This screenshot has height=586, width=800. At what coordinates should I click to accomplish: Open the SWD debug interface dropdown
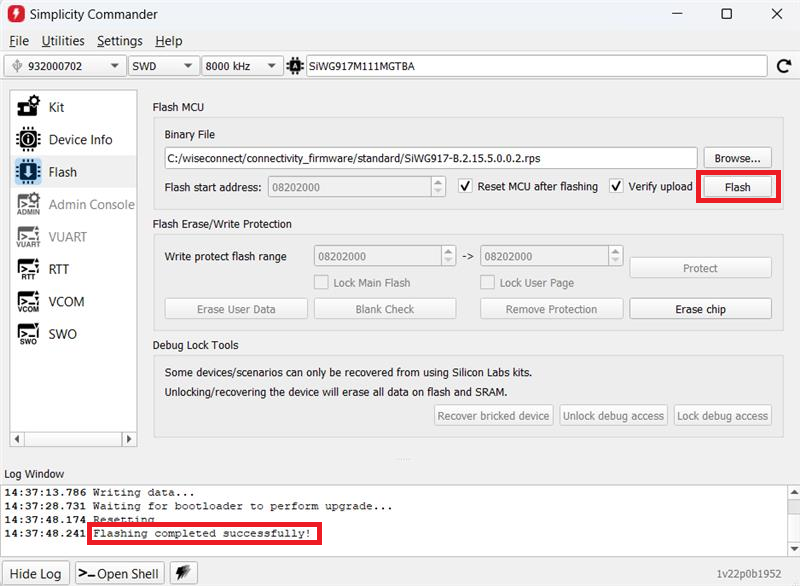click(161, 66)
